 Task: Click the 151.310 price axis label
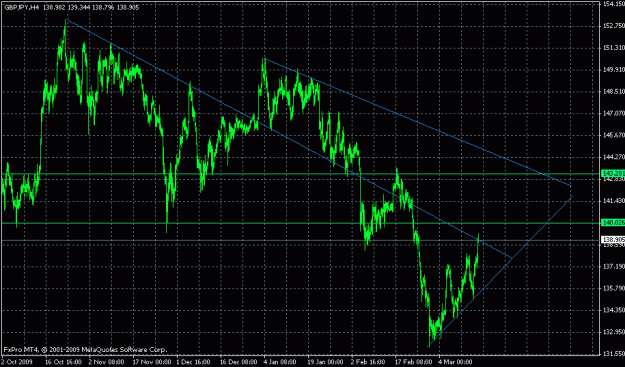click(x=613, y=48)
